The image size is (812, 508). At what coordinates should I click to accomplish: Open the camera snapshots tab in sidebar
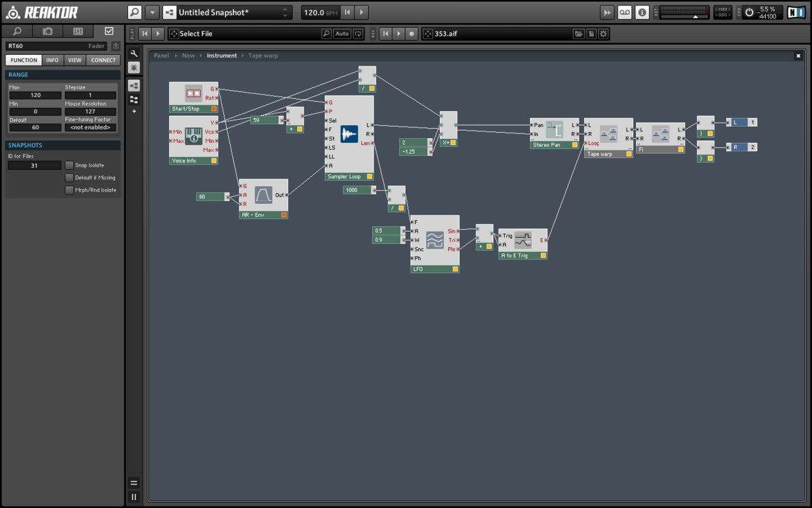tap(47, 31)
